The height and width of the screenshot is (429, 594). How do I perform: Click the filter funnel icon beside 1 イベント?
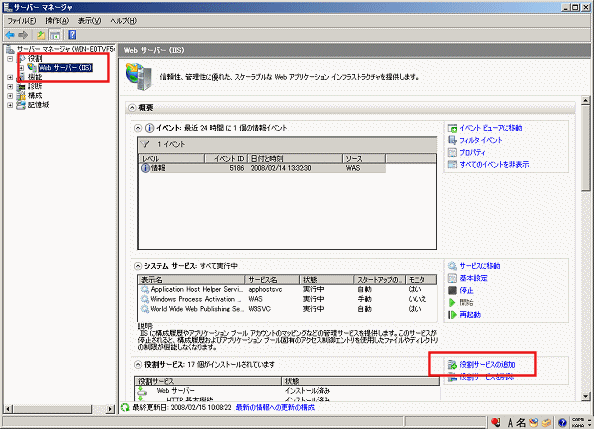coord(145,144)
